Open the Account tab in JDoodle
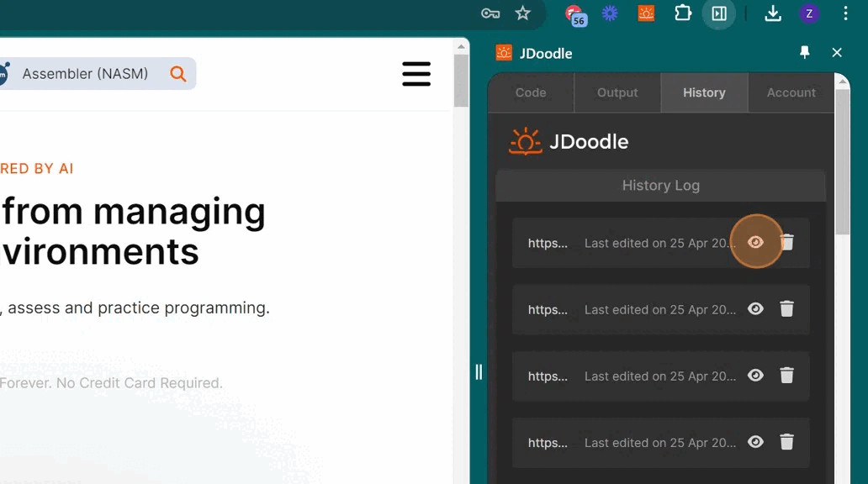 pyautogui.click(x=791, y=92)
